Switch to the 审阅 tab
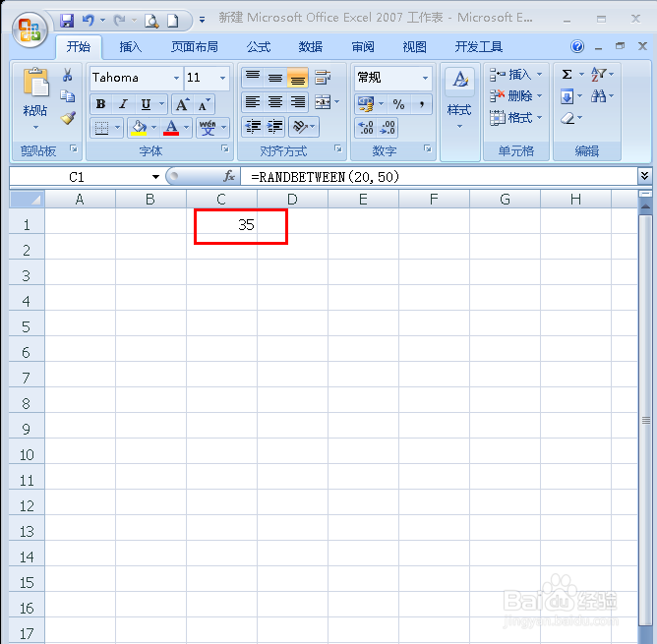This screenshot has width=657, height=644. (363, 46)
